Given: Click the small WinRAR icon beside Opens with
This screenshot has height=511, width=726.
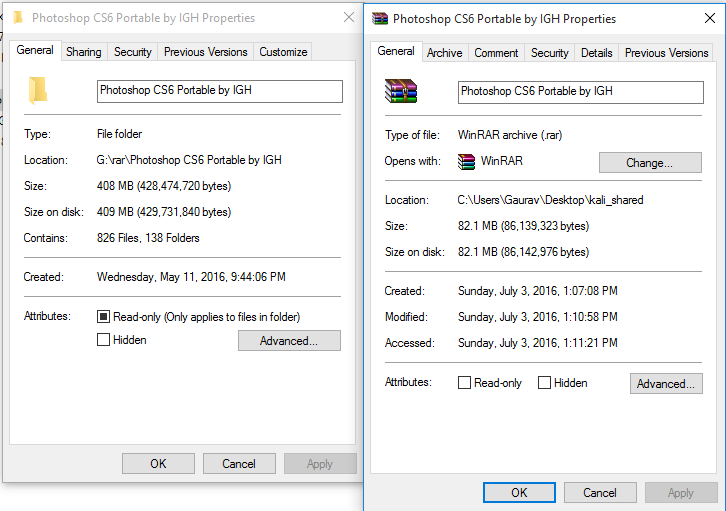Looking at the screenshot, I should coord(466,162).
